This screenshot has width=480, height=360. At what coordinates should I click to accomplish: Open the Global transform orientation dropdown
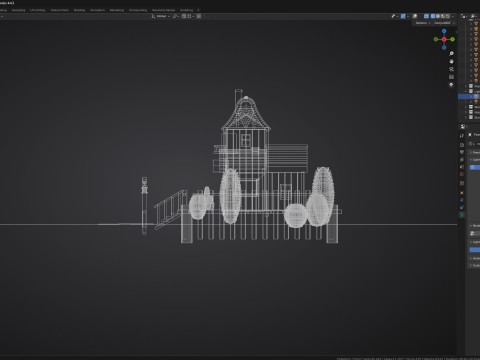pos(161,16)
